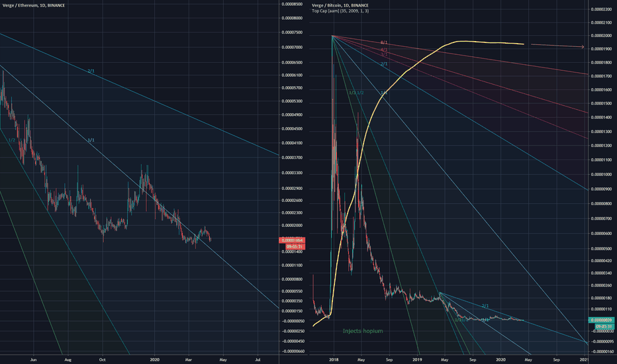Select the 8/1 Gann fan label
The image size is (617, 364).
384,42
